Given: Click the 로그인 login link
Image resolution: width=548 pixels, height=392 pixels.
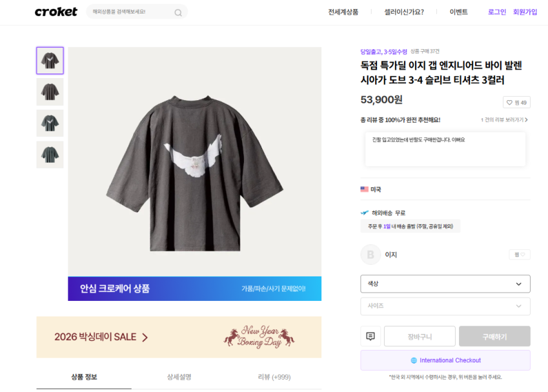Looking at the screenshot, I should point(497,12).
